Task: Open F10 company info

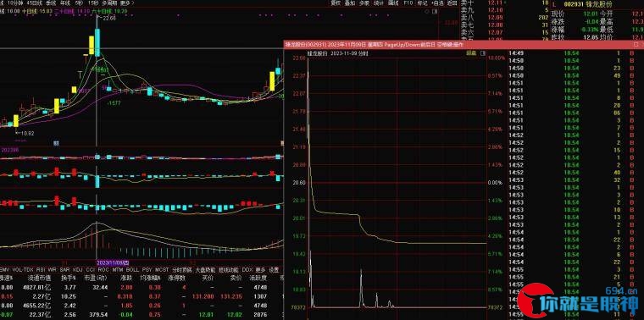Action: click(x=408, y=3)
